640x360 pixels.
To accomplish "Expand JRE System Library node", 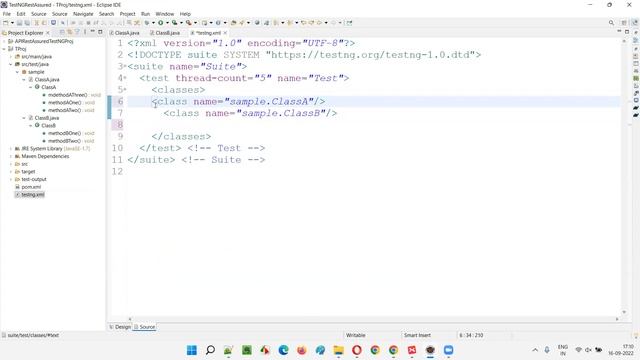I will click(x=11, y=149).
